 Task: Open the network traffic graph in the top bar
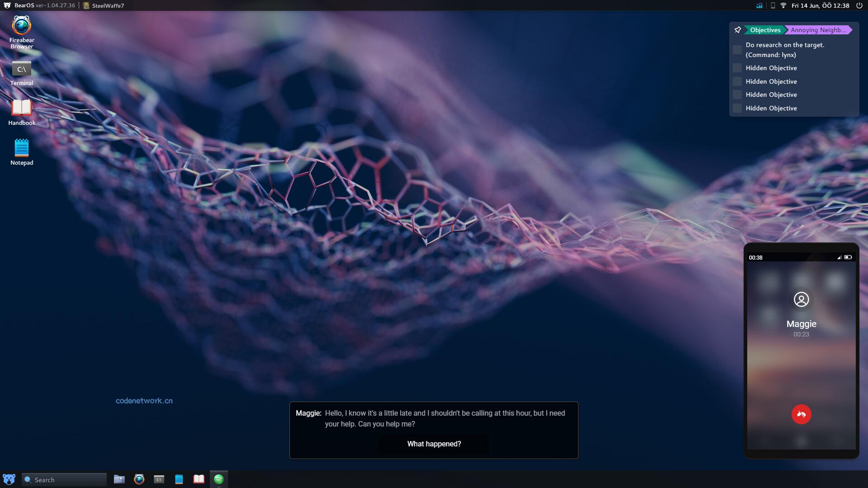(759, 5)
